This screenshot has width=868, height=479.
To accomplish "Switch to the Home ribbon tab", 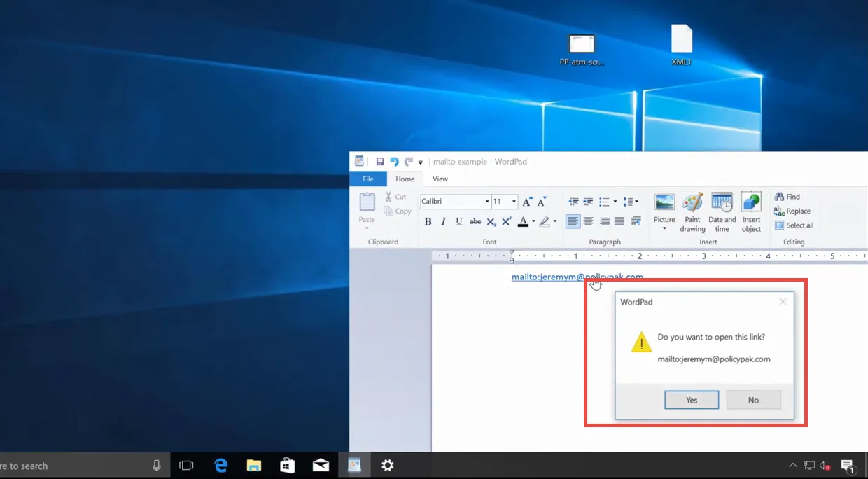I will pos(405,179).
